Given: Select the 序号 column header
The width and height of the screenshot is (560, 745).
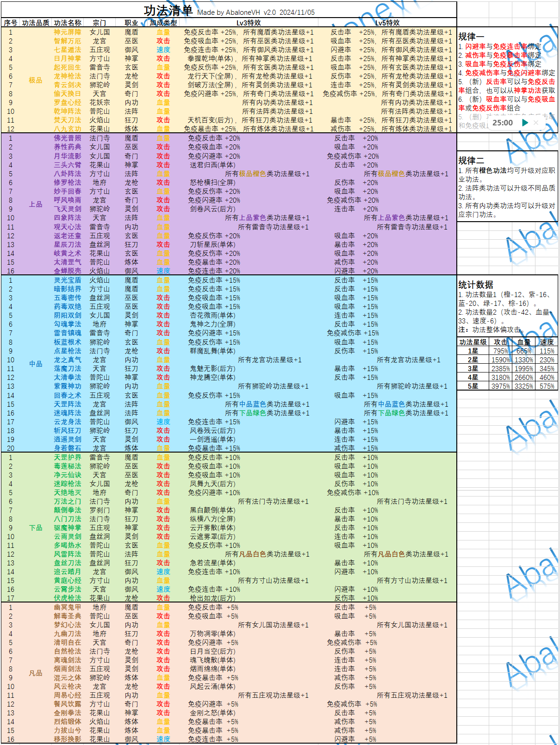Looking at the screenshot, I should tap(11, 23).
